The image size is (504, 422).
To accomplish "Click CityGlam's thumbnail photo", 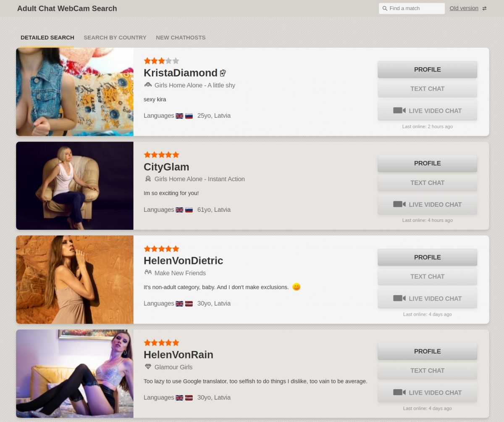I will [x=75, y=186].
